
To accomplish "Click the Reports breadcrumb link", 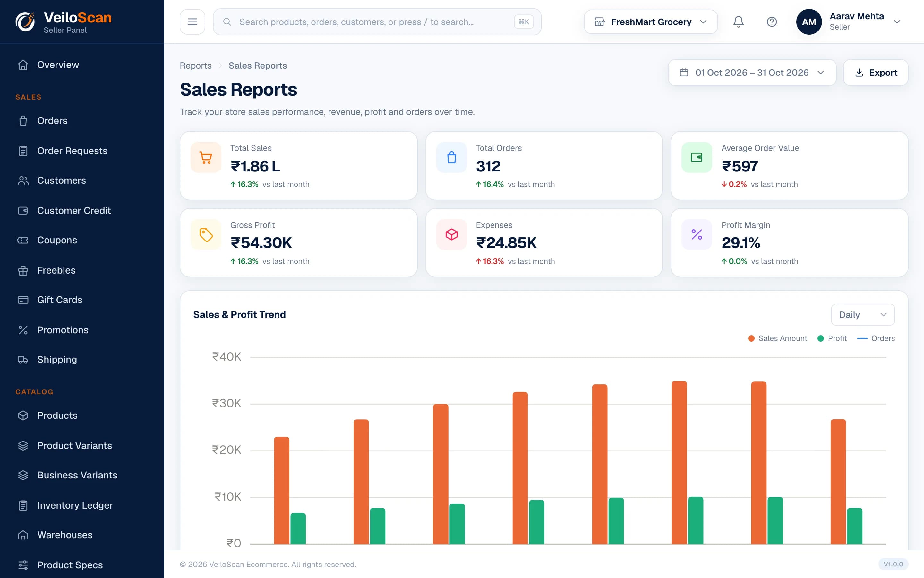I will tap(195, 66).
